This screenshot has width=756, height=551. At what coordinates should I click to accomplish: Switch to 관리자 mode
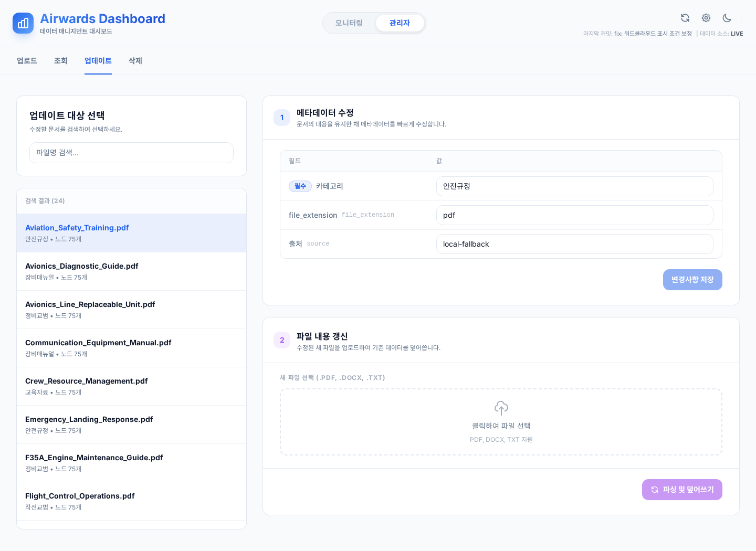point(400,23)
